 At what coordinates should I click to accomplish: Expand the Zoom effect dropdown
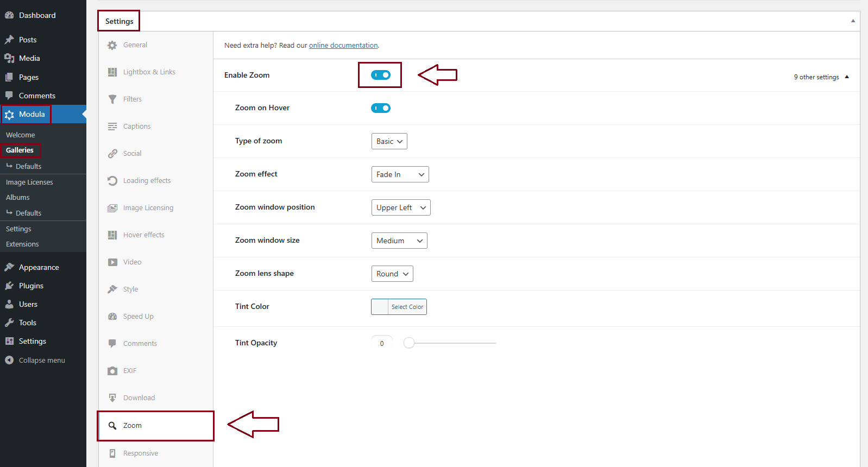click(x=400, y=174)
